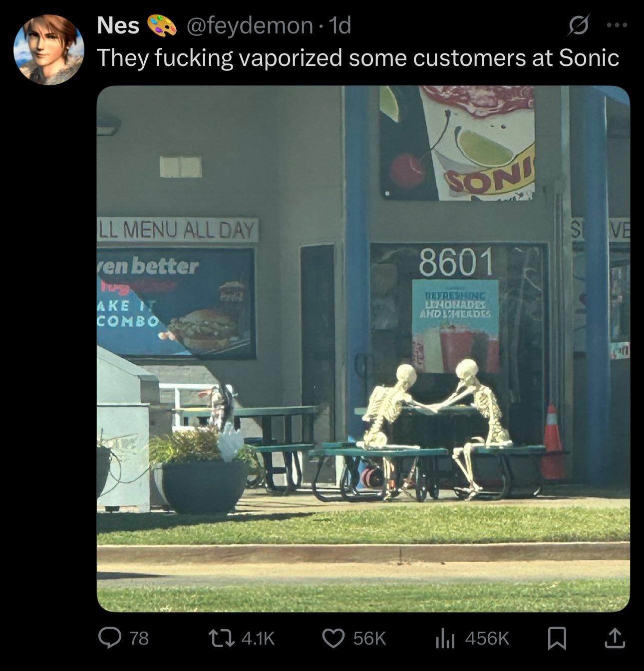Like the tweet with heart icon
This screenshot has width=644, height=671.
[x=334, y=638]
